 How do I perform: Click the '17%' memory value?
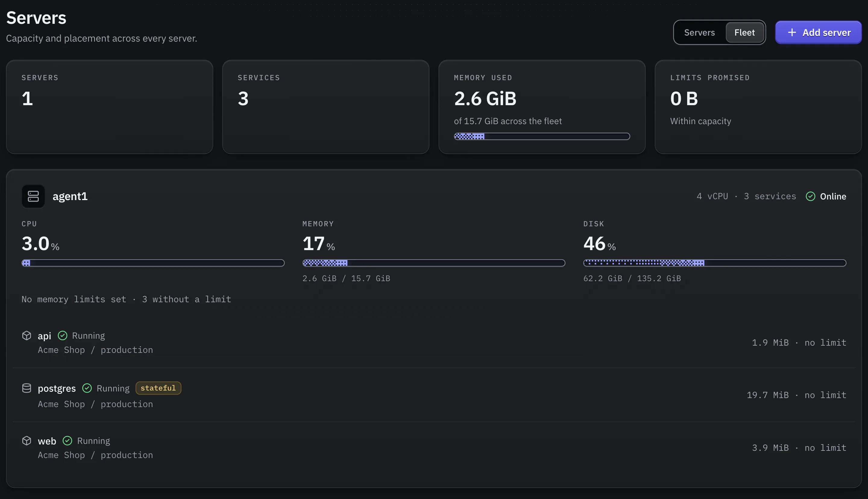(319, 244)
